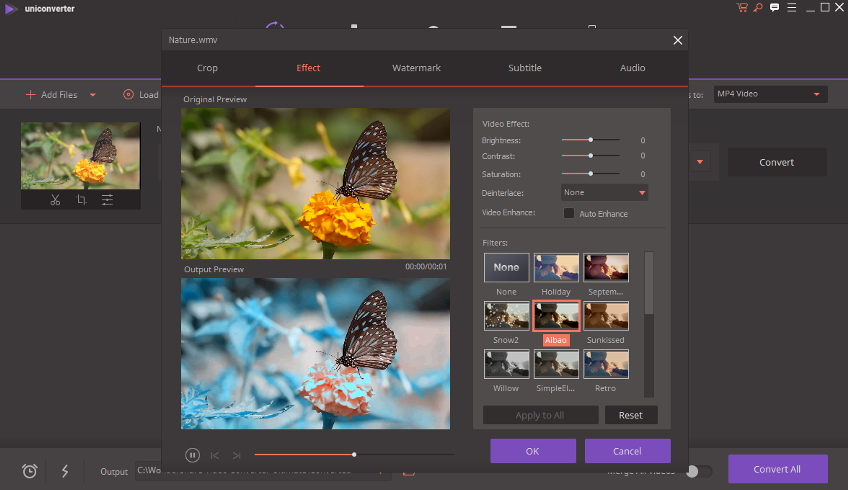Open the key registration icon
The width and height of the screenshot is (848, 490).
coord(758,8)
